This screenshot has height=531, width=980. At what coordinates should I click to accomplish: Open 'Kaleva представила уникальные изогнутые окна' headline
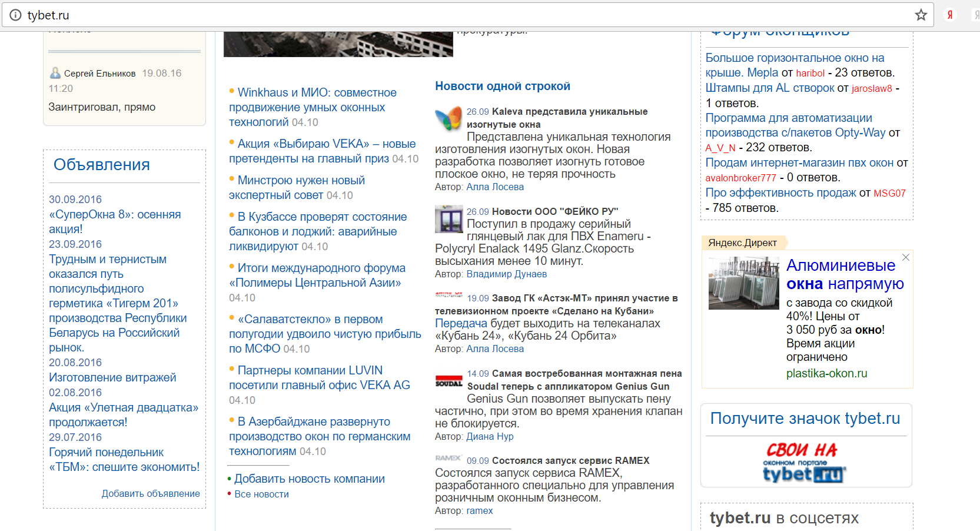(557, 118)
